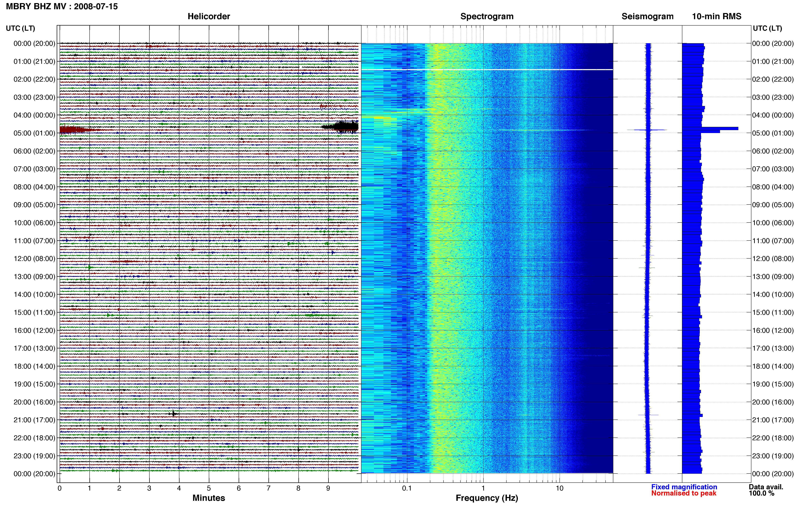Click the '7' tick on the Minutes axis

269,488
